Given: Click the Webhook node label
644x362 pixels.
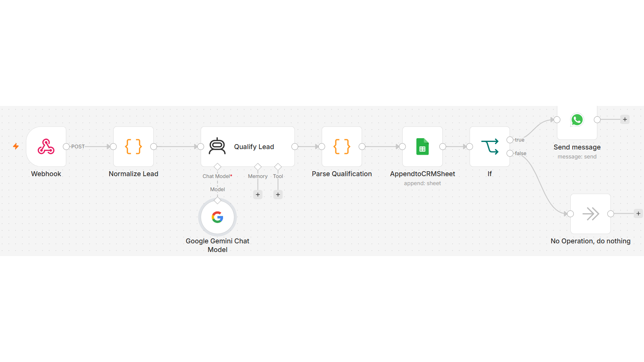Looking at the screenshot, I should (46, 174).
